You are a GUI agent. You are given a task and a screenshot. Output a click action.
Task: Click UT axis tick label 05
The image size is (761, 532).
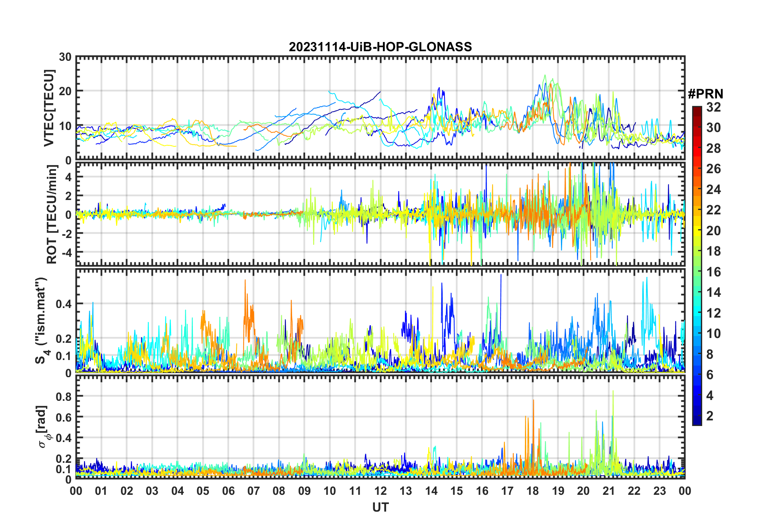203,491
